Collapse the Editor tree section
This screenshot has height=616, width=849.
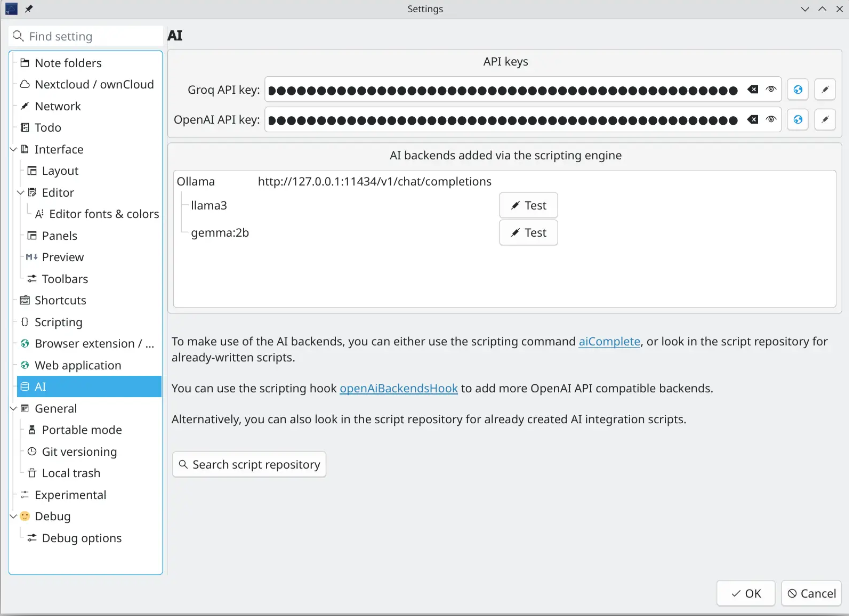pyautogui.click(x=20, y=193)
